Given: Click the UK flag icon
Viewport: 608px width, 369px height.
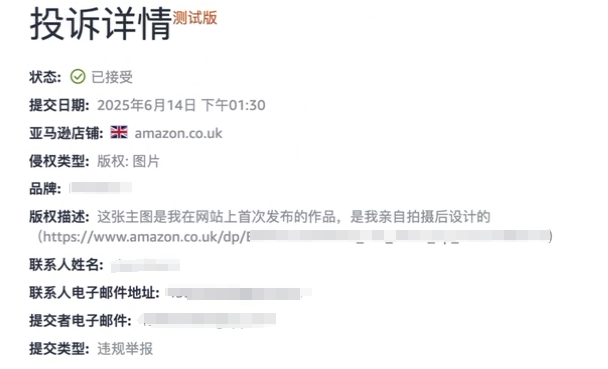Looking at the screenshot, I should click(x=119, y=132).
